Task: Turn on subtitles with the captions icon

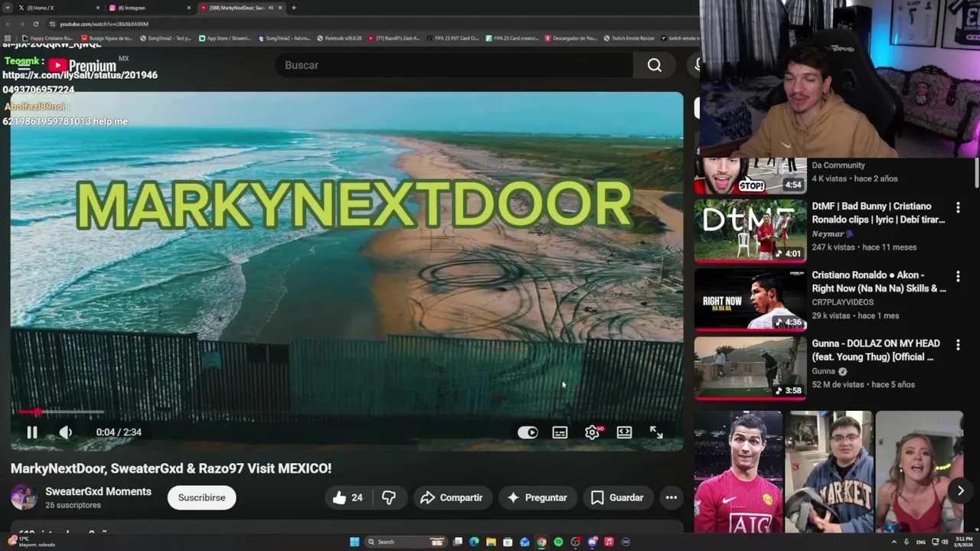Action: [x=560, y=432]
